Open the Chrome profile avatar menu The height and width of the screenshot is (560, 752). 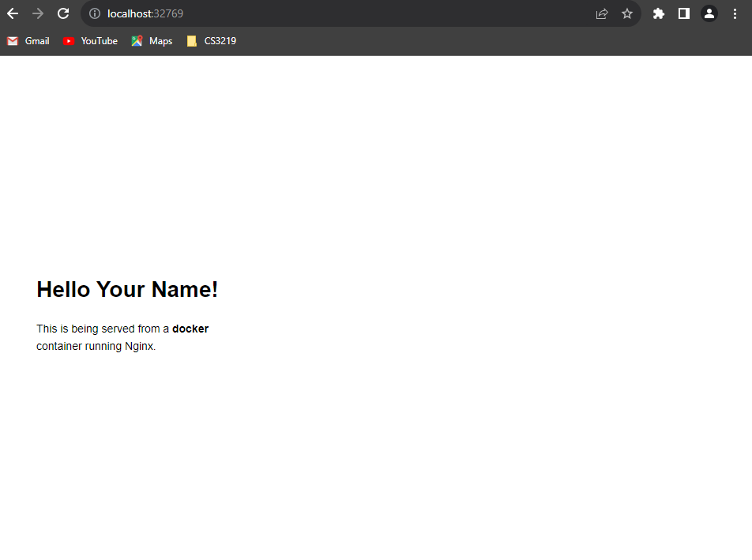click(709, 13)
